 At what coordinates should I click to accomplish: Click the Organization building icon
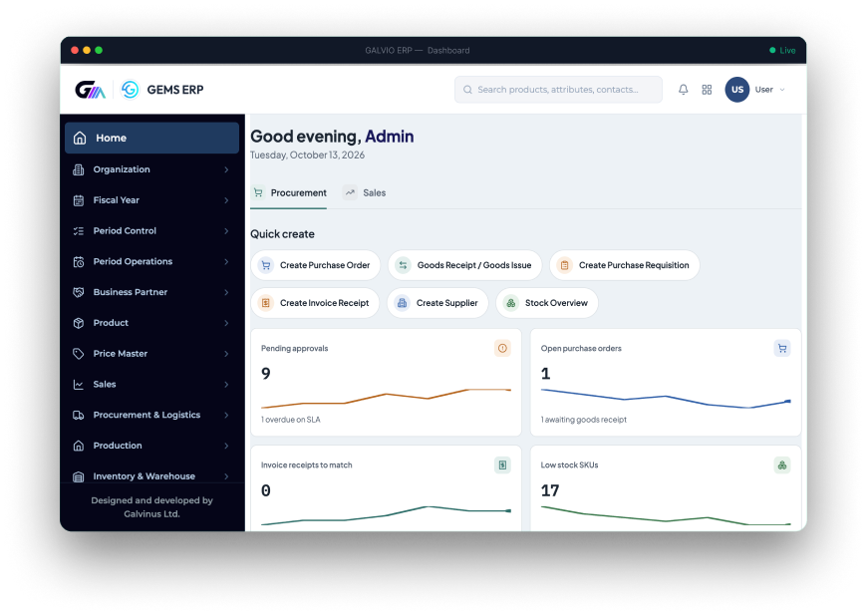coord(79,169)
